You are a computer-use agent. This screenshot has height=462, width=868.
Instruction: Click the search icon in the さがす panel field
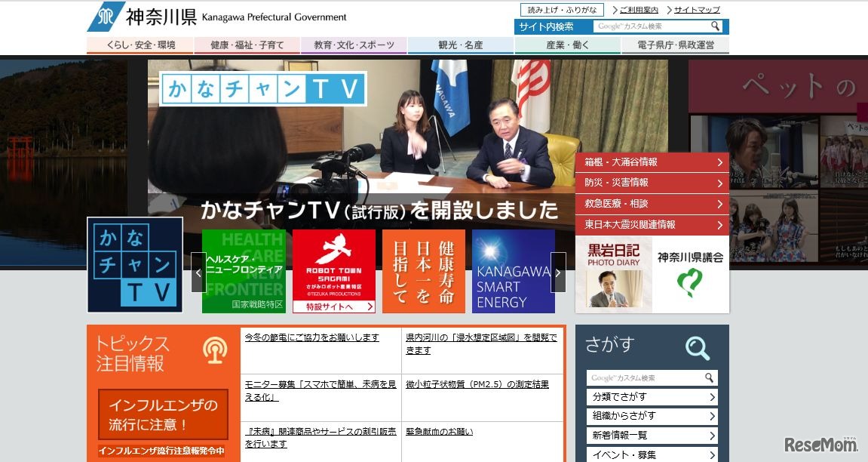709,377
